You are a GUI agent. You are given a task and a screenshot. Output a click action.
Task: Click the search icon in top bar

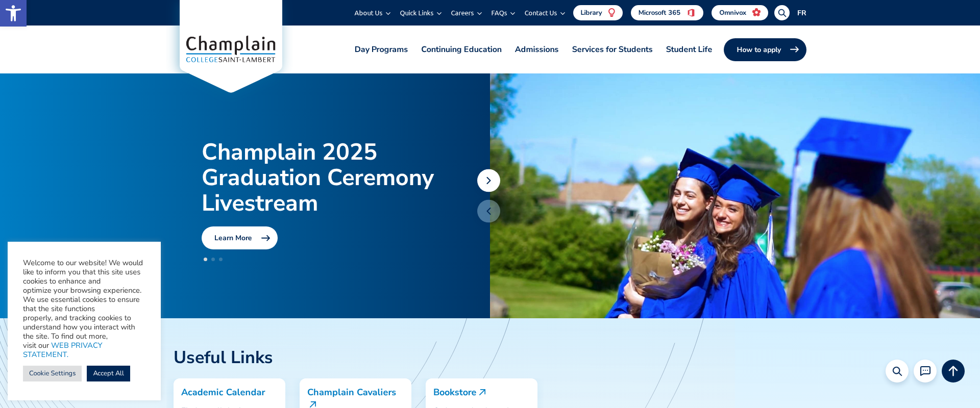781,13
